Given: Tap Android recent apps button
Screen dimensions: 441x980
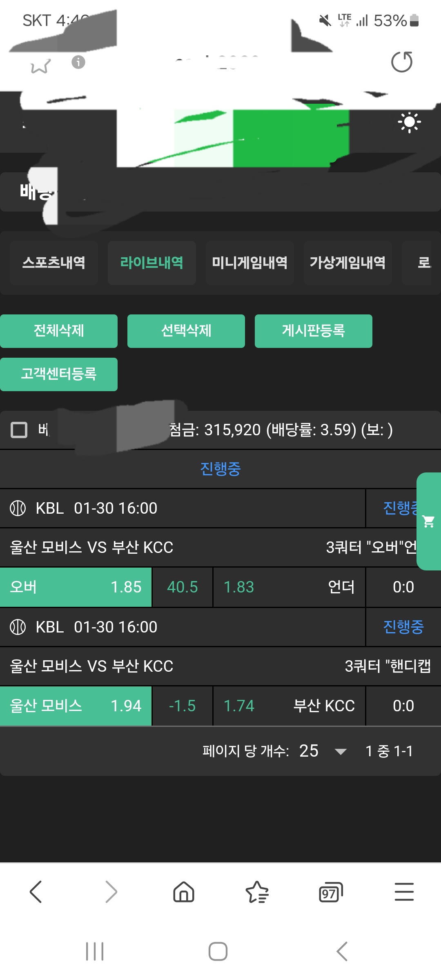Looking at the screenshot, I should [x=95, y=951].
